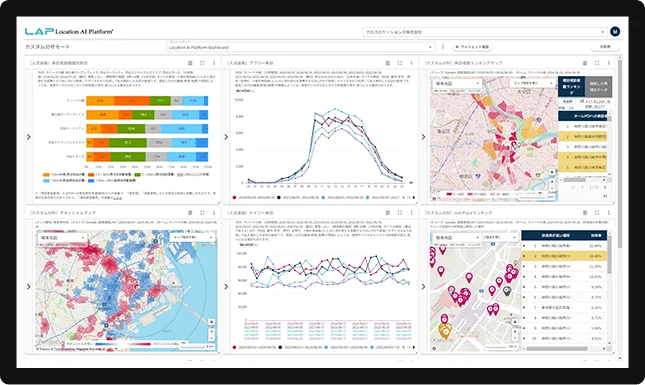Maximize the visitor distance ratio bar chart widget
645x385 pixels.
[x=202, y=63]
